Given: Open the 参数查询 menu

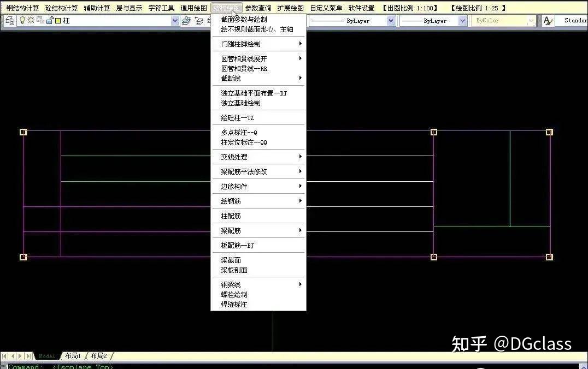Looking at the screenshot, I should (x=258, y=8).
